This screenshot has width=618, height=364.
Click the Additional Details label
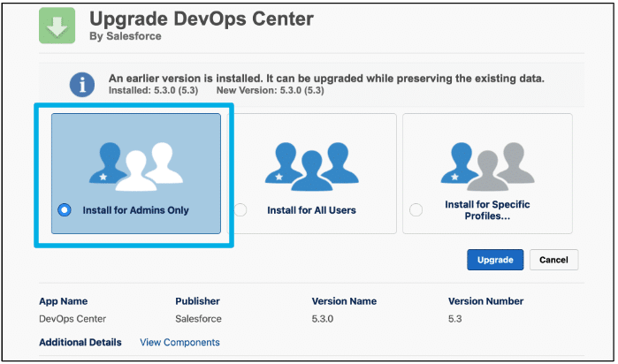[x=80, y=342]
